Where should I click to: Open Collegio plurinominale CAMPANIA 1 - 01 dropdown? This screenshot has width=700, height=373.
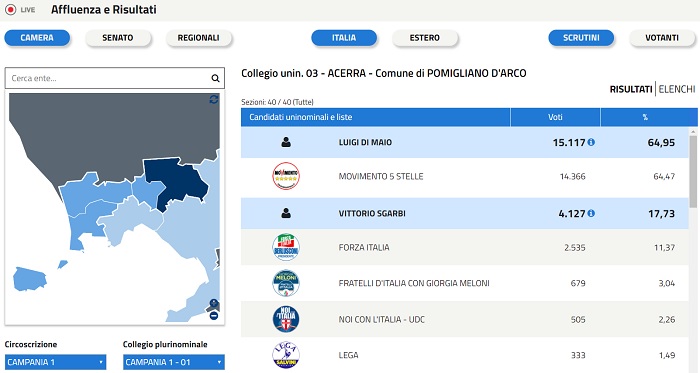[174, 362]
